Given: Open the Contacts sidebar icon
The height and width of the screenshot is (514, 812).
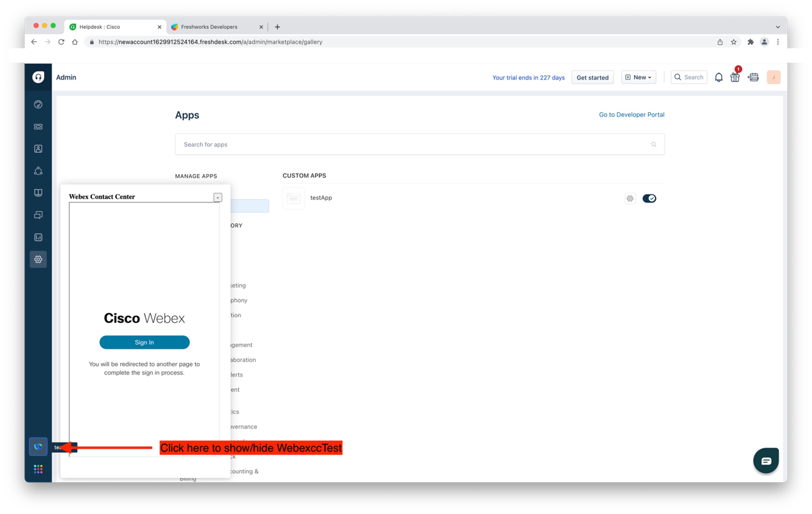Looking at the screenshot, I should (x=38, y=149).
